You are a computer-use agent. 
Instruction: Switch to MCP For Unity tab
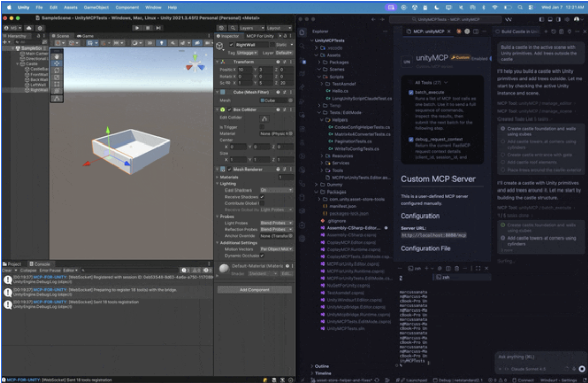click(260, 36)
